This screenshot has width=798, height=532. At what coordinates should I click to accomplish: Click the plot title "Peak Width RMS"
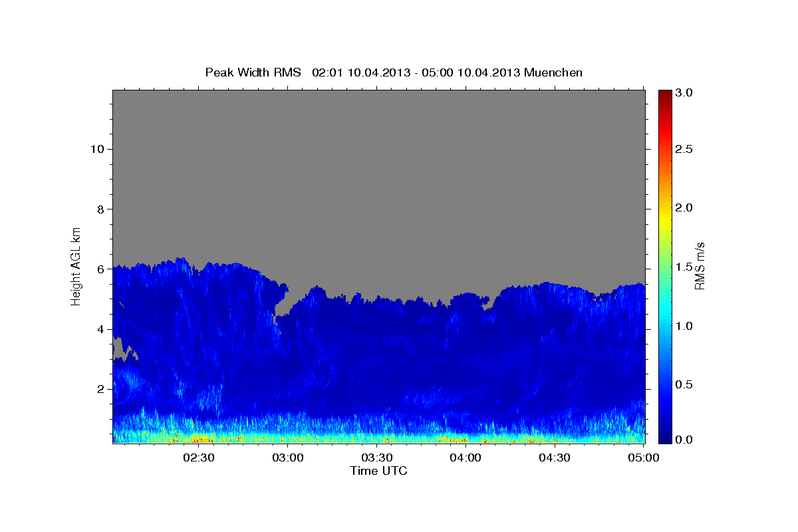[253, 72]
